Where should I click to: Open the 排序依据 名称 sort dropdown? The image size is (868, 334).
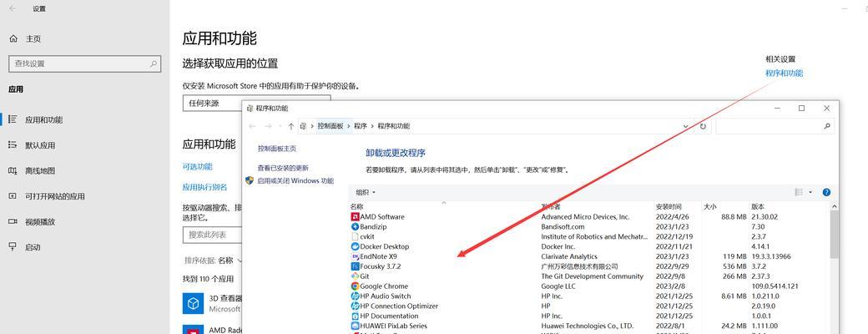tap(214, 261)
